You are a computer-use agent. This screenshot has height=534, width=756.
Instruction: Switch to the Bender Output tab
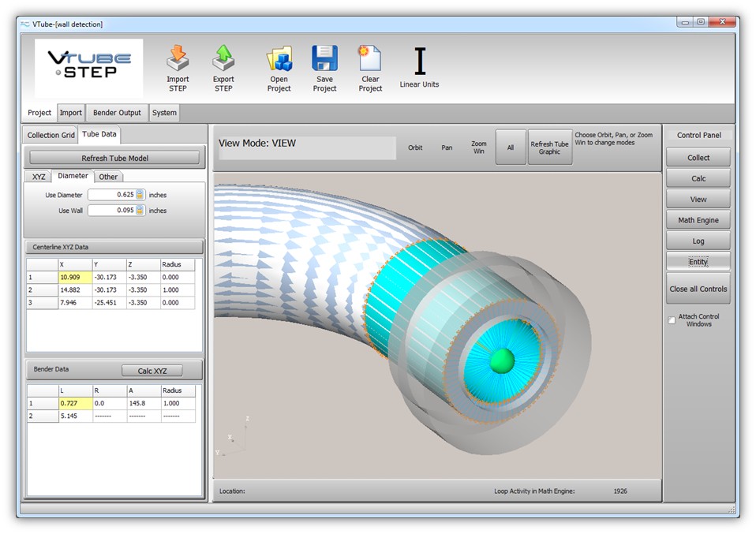pos(117,113)
